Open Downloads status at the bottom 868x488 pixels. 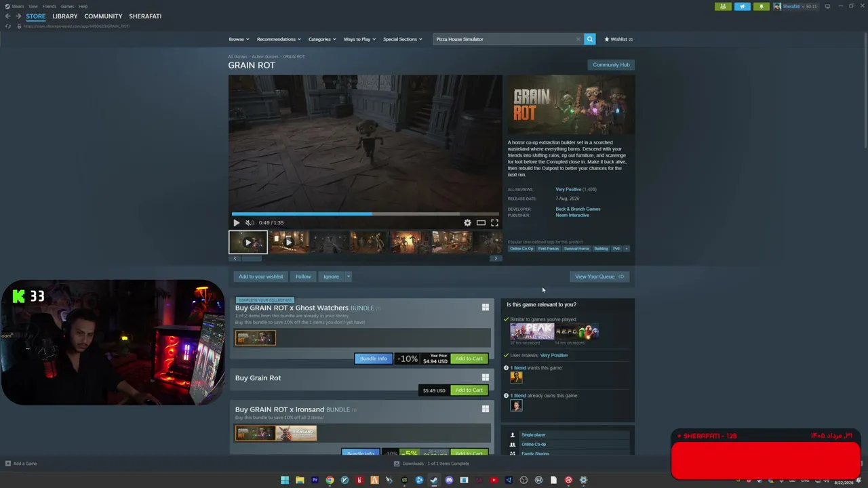pos(431,464)
